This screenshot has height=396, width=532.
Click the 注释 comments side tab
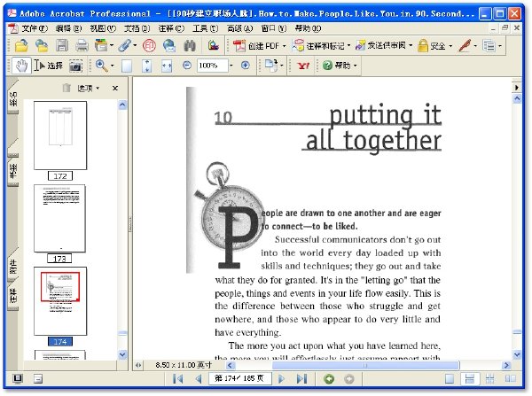[13, 296]
